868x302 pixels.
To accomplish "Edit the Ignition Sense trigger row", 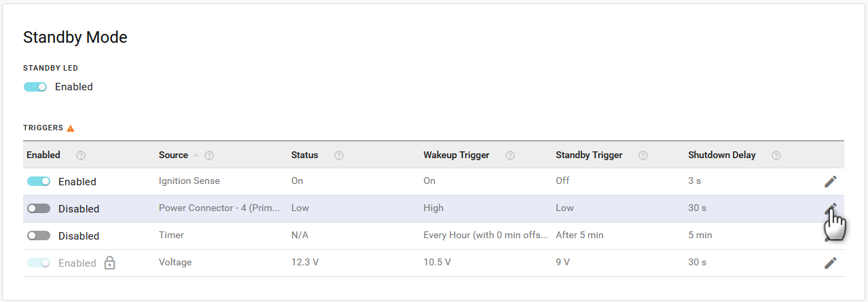I will click(x=830, y=181).
